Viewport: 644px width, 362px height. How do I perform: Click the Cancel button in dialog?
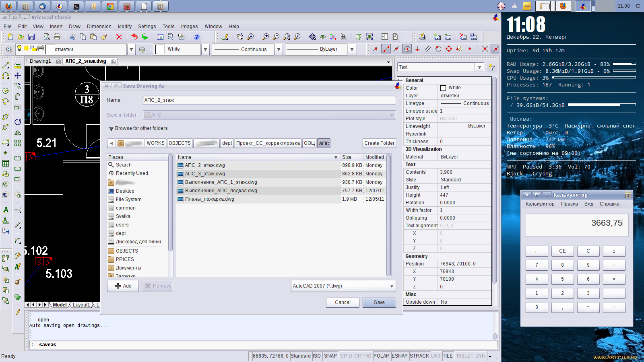(x=343, y=302)
